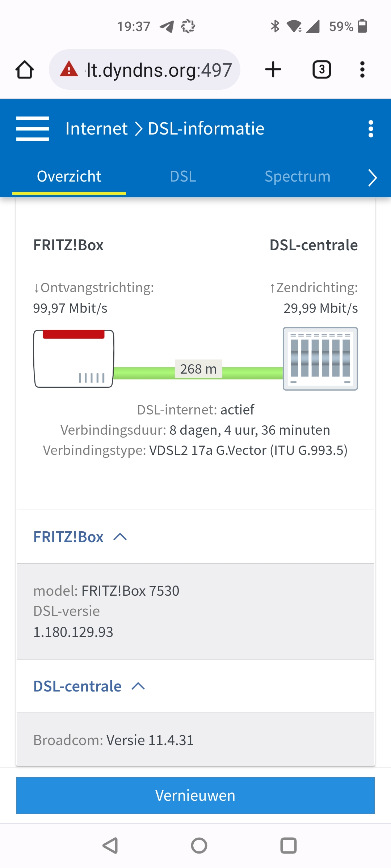Tap the insecure connection warning triangle

69,69
